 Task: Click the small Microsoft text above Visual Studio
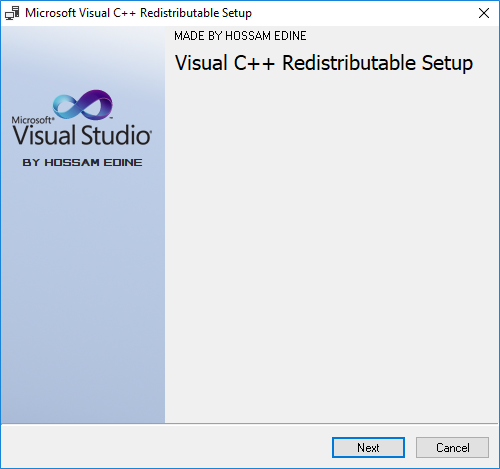click(32, 120)
